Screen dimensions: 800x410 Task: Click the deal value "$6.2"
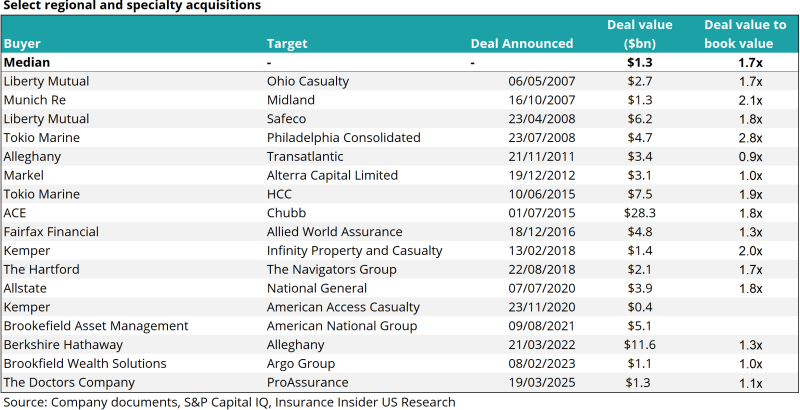click(640, 119)
